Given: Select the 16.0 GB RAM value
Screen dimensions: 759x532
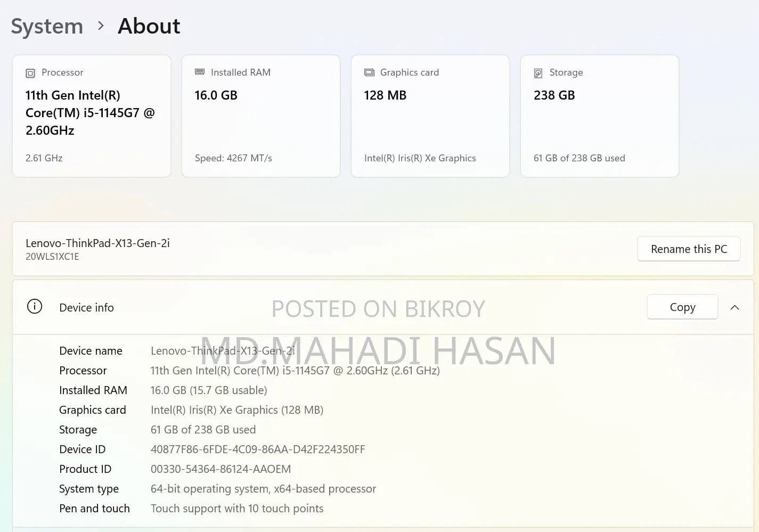Looking at the screenshot, I should (x=216, y=95).
